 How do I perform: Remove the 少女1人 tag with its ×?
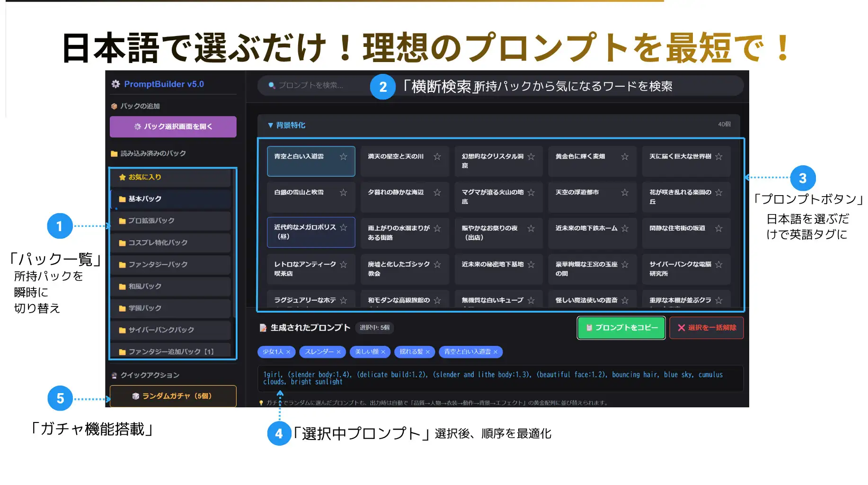coord(288,352)
